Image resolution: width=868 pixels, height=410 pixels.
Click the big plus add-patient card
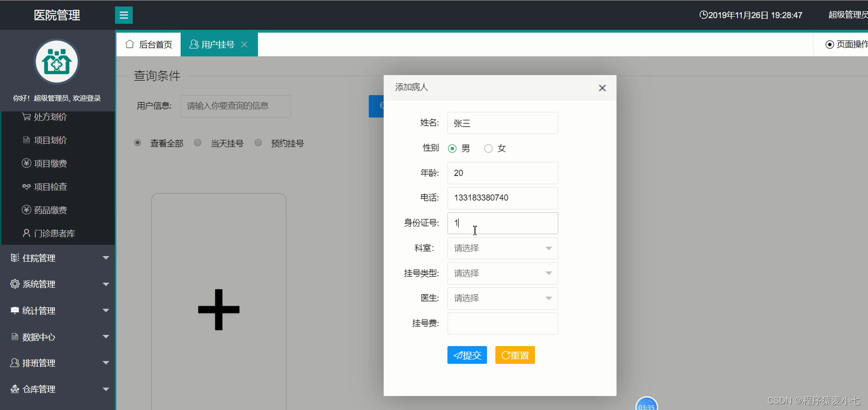(219, 309)
